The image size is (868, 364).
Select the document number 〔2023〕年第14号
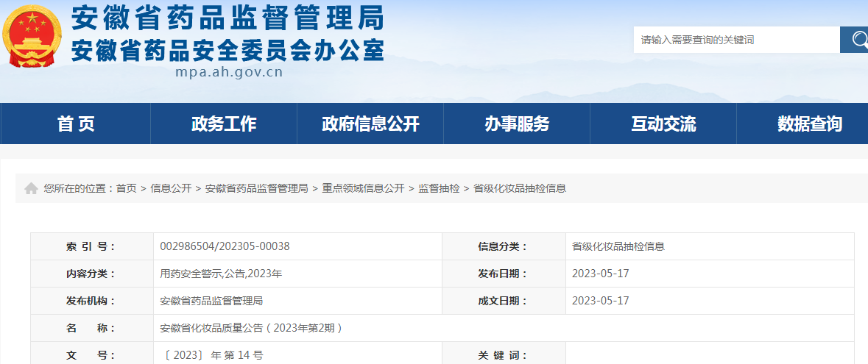[214, 355]
